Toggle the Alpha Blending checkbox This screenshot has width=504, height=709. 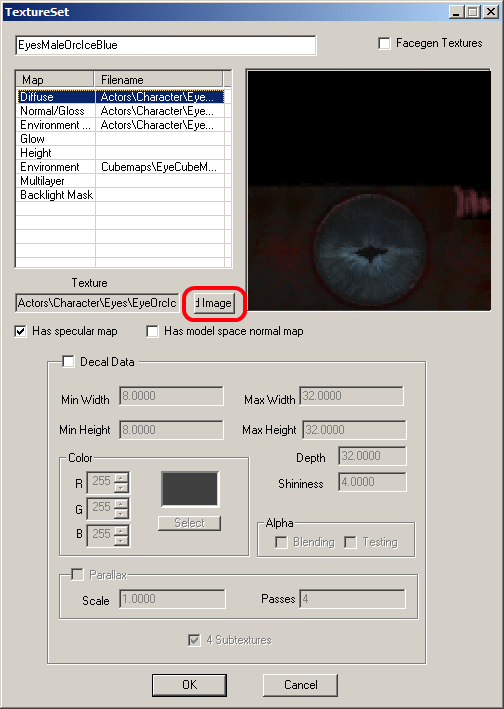(281, 542)
